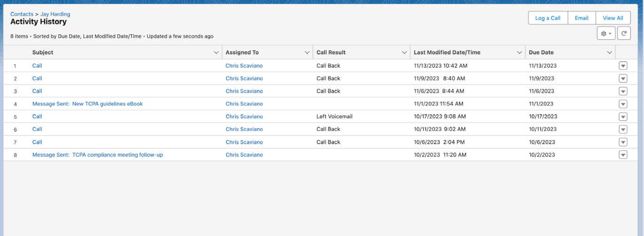644x236 pixels.
Task: Open Chris Scaviano in row 4
Action: click(244, 104)
